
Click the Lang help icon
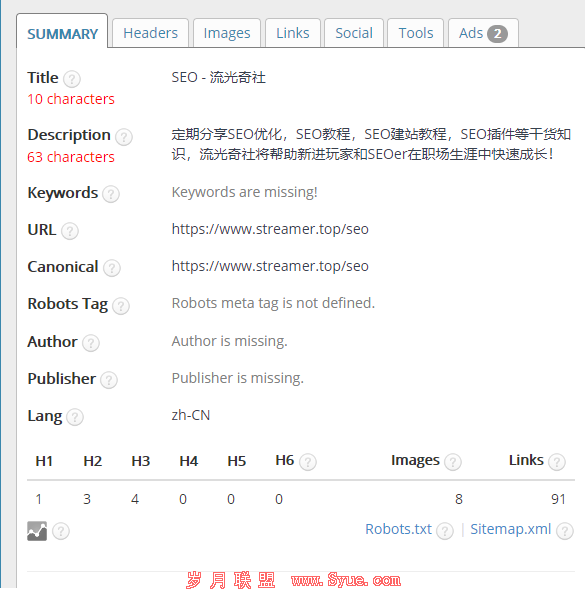point(74,417)
